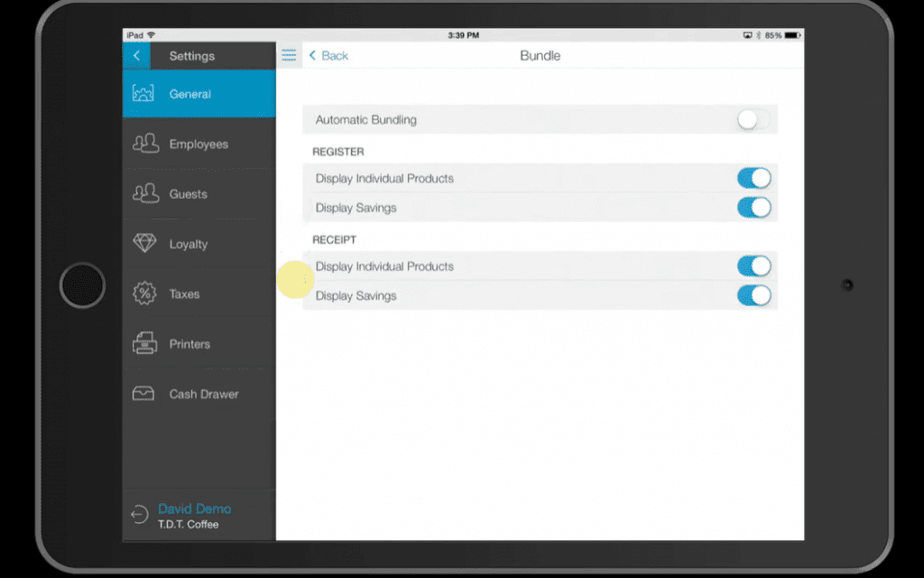Viewport: 924px width, 578px height.
Task: Click the David Demo user name
Action: (x=195, y=508)
